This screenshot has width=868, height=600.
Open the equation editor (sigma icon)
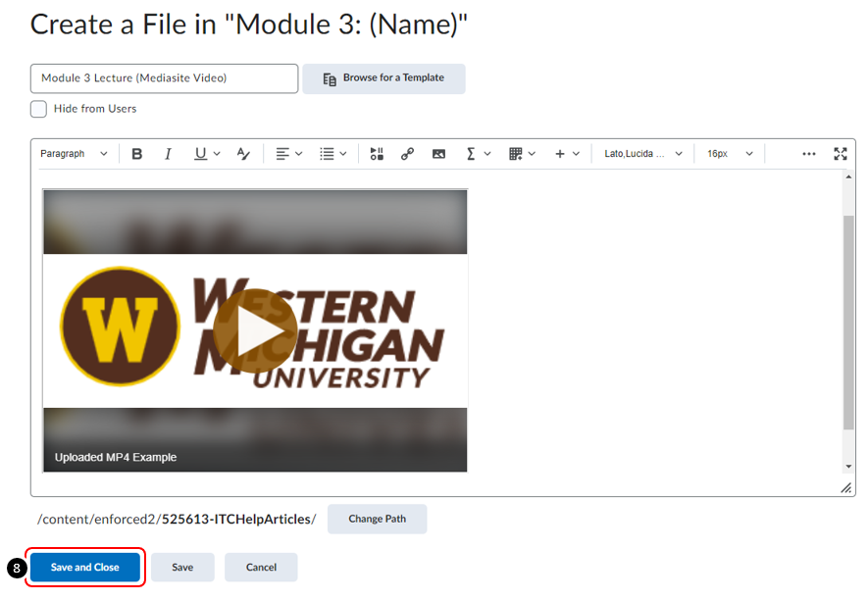tap(473, 153)
